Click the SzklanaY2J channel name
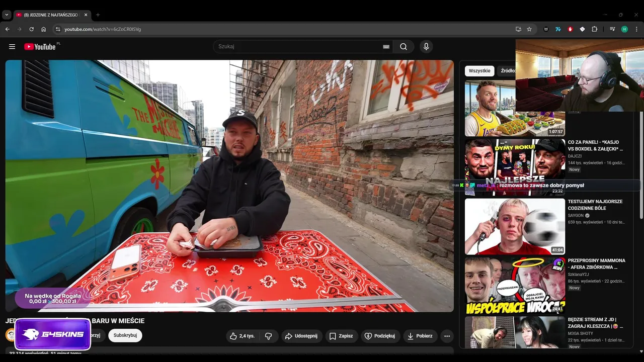Screen dimensions: 644x362 pyautogui.click(x=578, y=275)
